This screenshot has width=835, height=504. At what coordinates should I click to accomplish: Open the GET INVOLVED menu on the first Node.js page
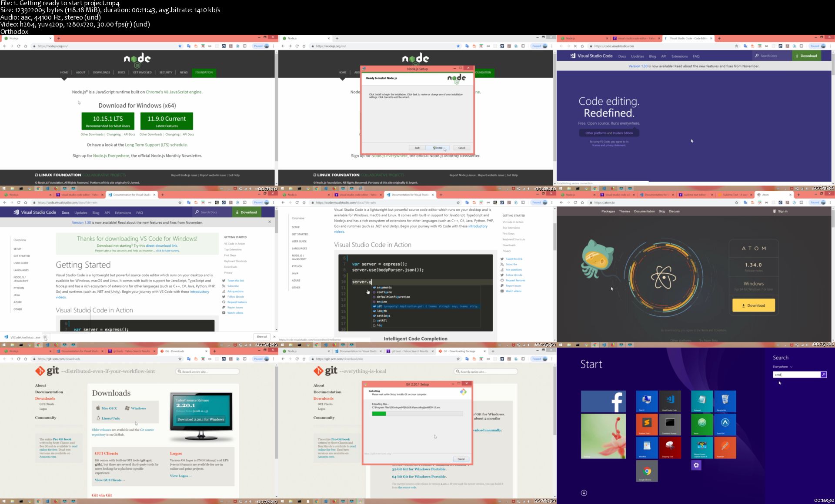(x=142, y=73)
